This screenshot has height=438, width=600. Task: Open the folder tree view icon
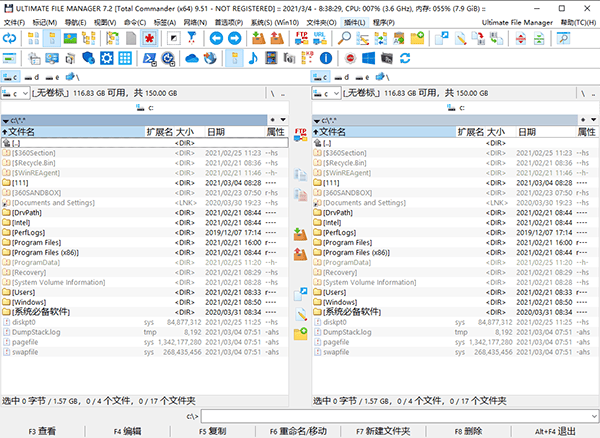pyautogui.click(x=89, y=38)
